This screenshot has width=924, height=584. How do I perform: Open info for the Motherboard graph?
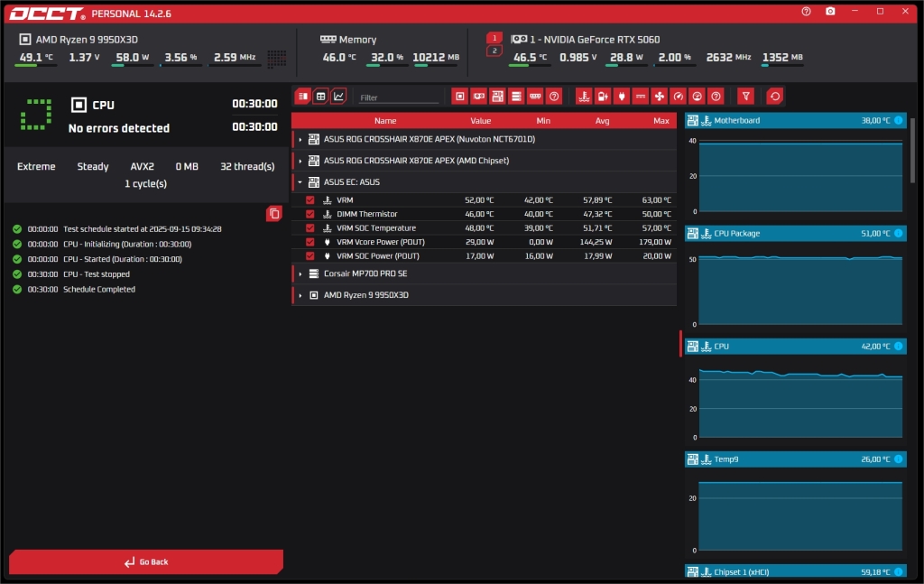click(x=898, y=120)
